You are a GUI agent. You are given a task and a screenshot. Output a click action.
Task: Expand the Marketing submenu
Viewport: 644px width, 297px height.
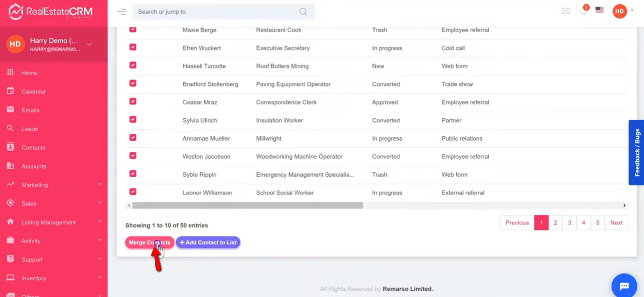[x=100, y=184]
